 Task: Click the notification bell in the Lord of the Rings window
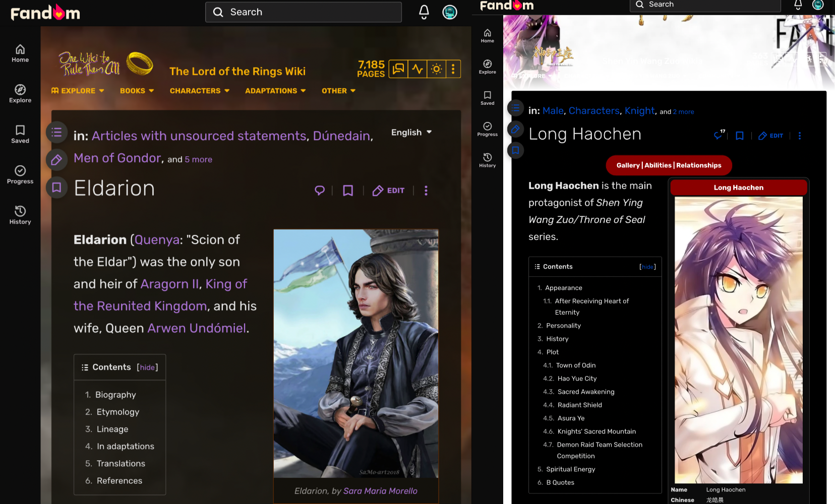point(424,12)
